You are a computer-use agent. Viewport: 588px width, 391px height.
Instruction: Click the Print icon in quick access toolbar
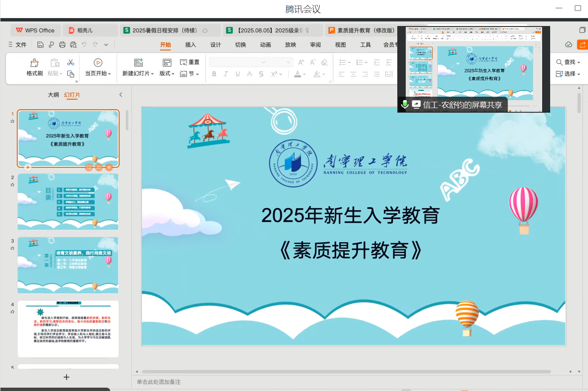(x=62, y=45)
